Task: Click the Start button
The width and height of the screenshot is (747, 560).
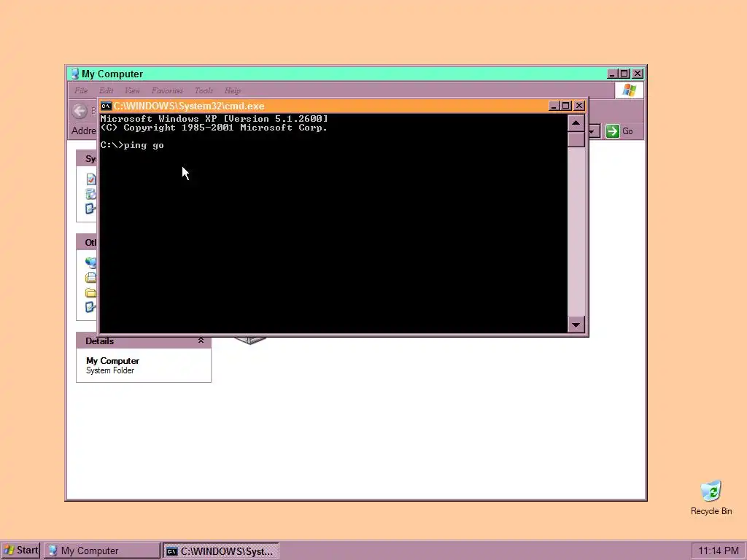Action: pyautogui.click(x=20, y=551)
